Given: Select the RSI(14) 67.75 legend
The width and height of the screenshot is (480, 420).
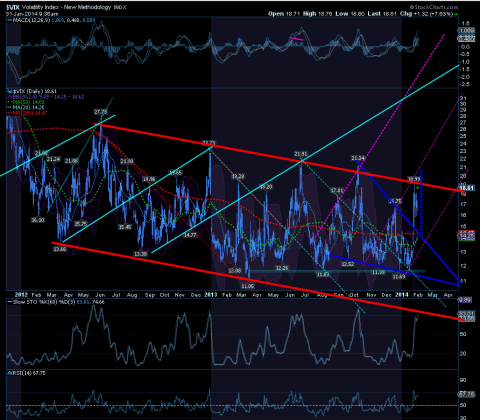Looking at the screenshot, I should 27,373.
